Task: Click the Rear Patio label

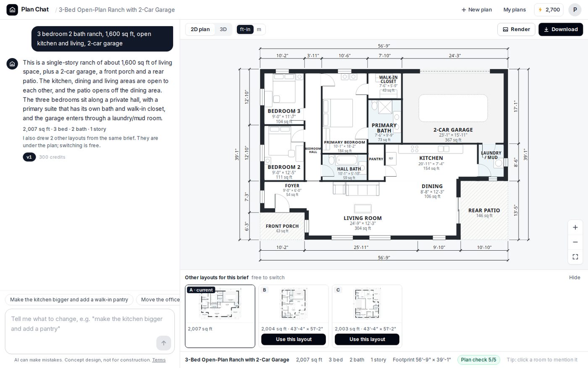Action: coord(484,210)
